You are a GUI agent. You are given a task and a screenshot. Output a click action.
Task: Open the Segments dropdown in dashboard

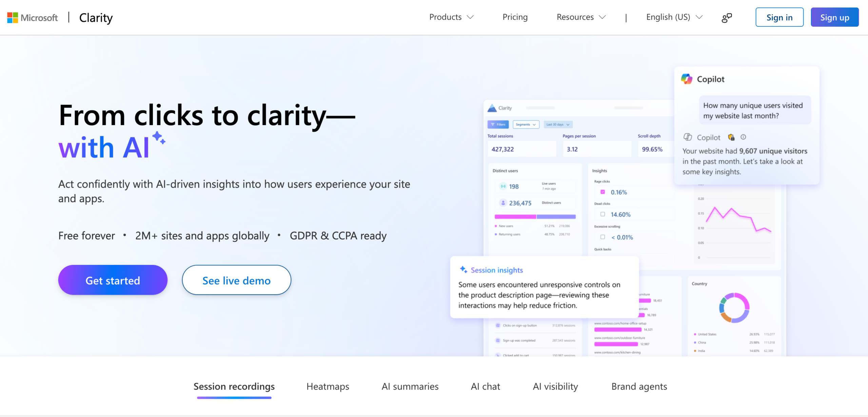pos(526,124)
